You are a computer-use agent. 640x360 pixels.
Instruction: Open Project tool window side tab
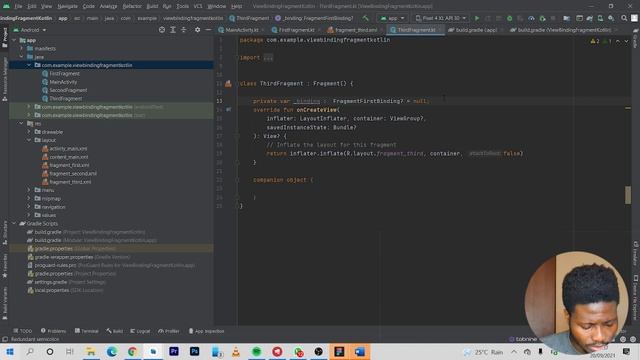[4, 38]
